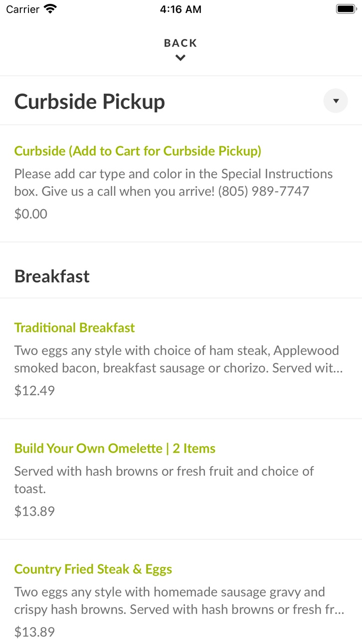Open Country Fried Steak & Eggs
This screenshot has height=644, width=362.
pos(93,569)
